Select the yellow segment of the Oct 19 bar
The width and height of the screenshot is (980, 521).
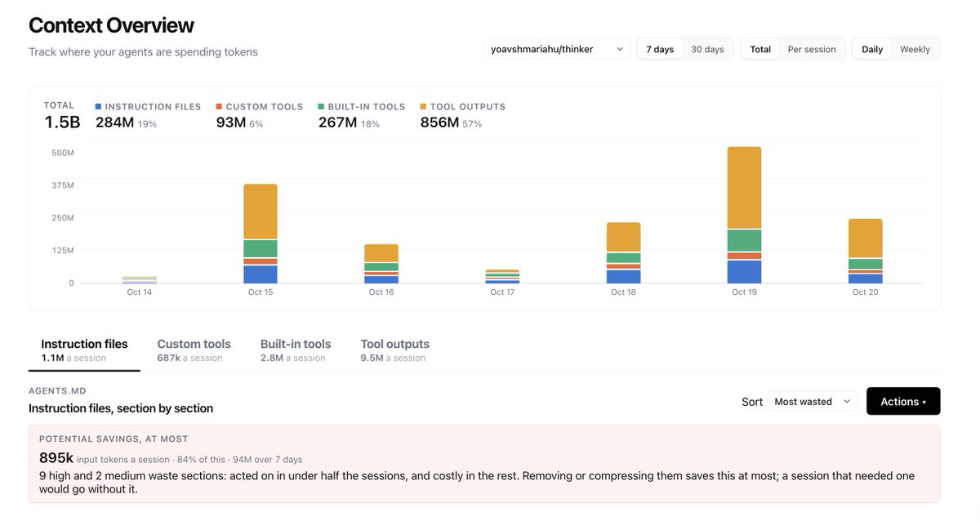point(744,187)
